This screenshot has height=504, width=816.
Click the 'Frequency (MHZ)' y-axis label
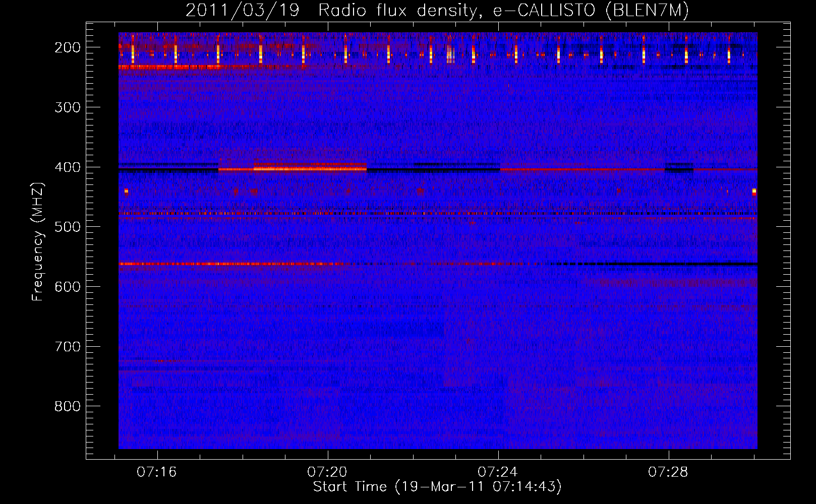point(38,241)
